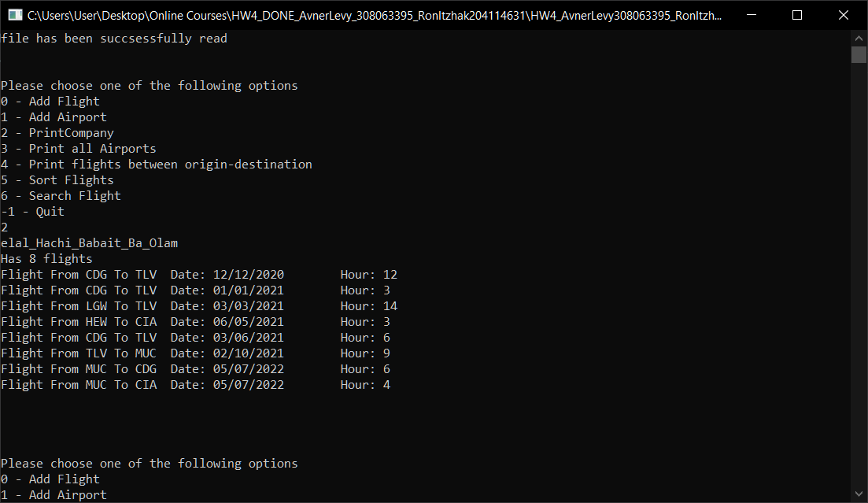Click the flight dated 03/06/2021

tap(196, 338)
